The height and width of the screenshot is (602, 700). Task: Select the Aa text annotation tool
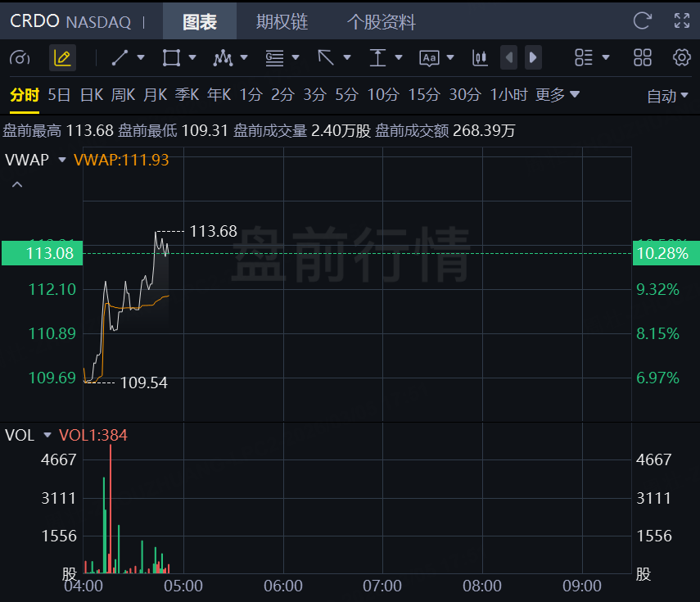pyautogui.click(x=429, y=58)
